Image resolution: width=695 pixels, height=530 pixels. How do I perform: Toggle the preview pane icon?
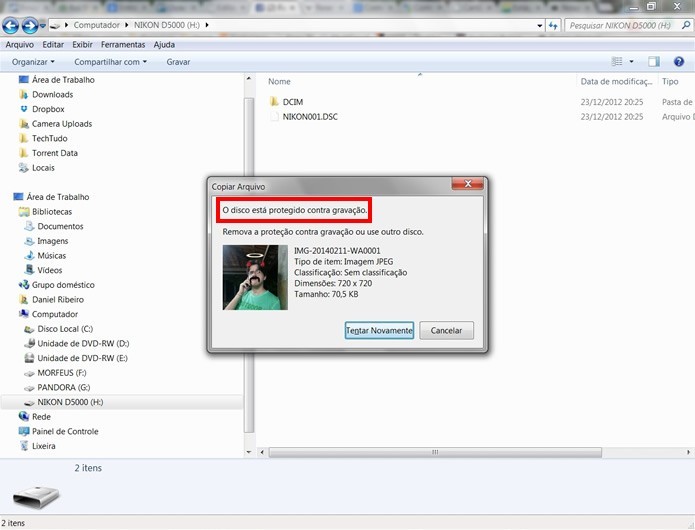(x=654, y=62)
